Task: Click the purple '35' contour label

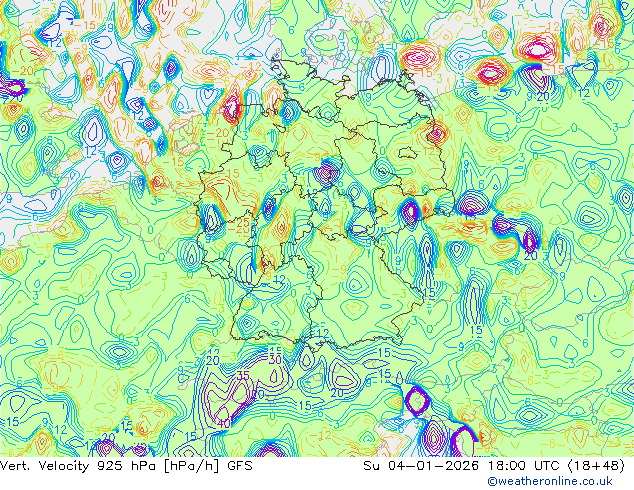Action: (x=243, y=376)
